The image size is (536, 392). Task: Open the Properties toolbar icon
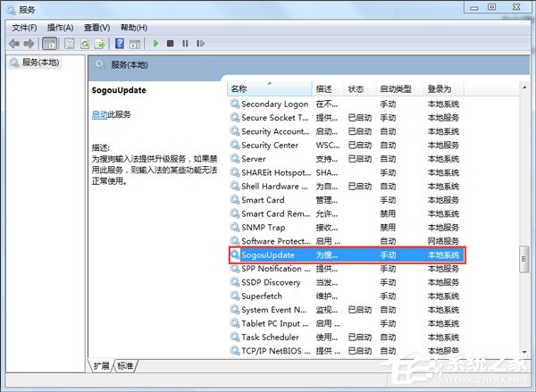(x=70, y=44)
